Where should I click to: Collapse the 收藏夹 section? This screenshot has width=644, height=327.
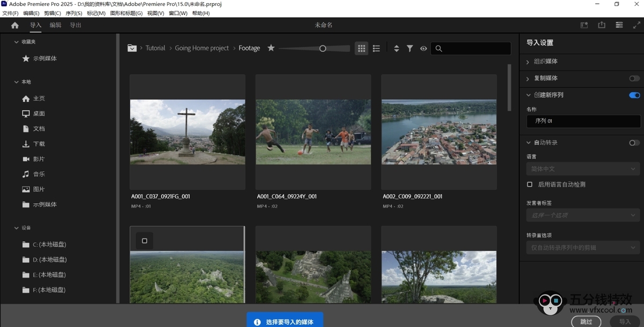[16, 42]
